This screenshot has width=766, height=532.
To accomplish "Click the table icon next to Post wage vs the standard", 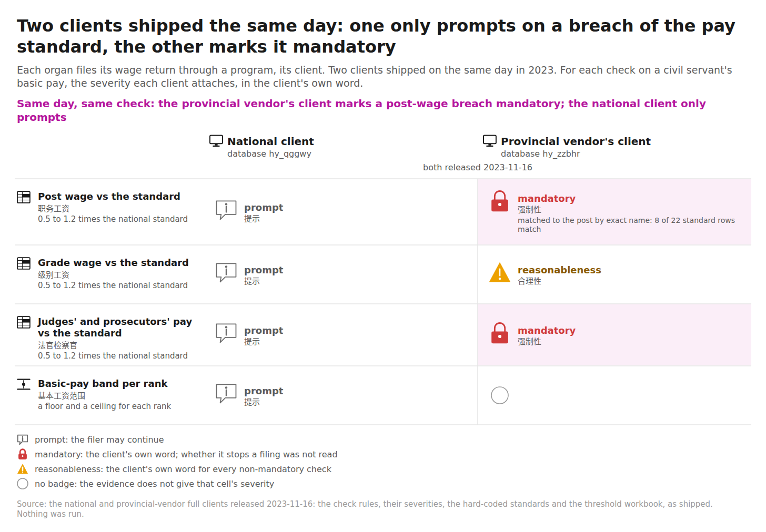I will 24,197.
